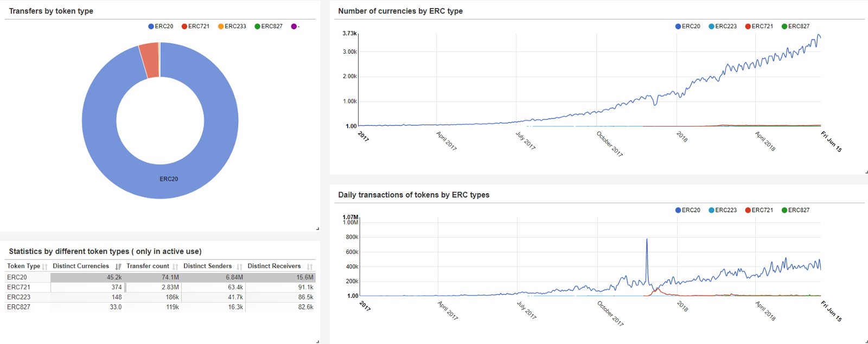Click ERC233 orange legend dot in donut chart
This screenshot has width=868, height=344.
pos(221,26)
